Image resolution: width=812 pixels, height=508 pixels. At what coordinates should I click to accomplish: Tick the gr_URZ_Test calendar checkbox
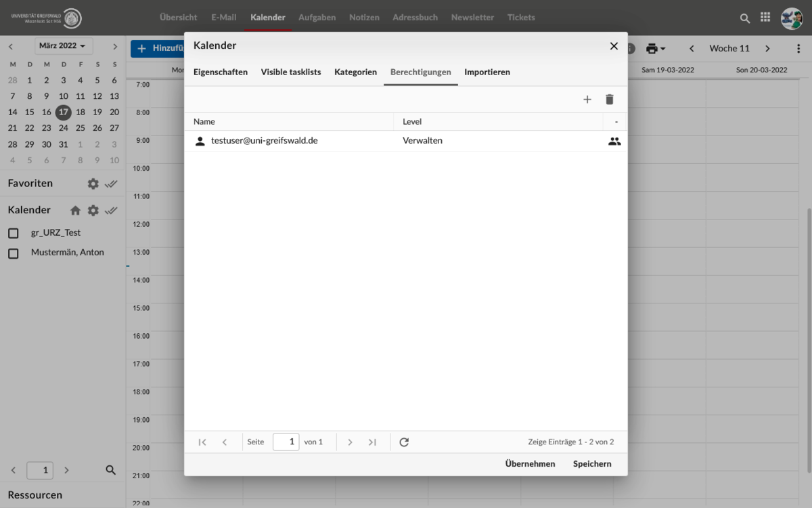[x=13, y=233]
